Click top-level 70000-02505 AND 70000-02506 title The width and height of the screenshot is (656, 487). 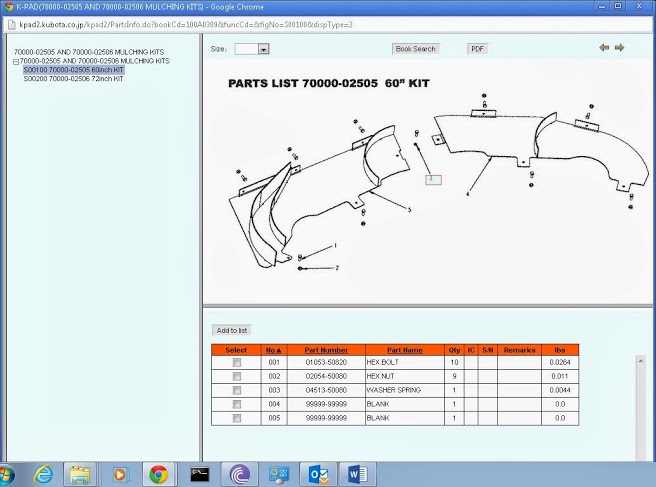[89, 52]
